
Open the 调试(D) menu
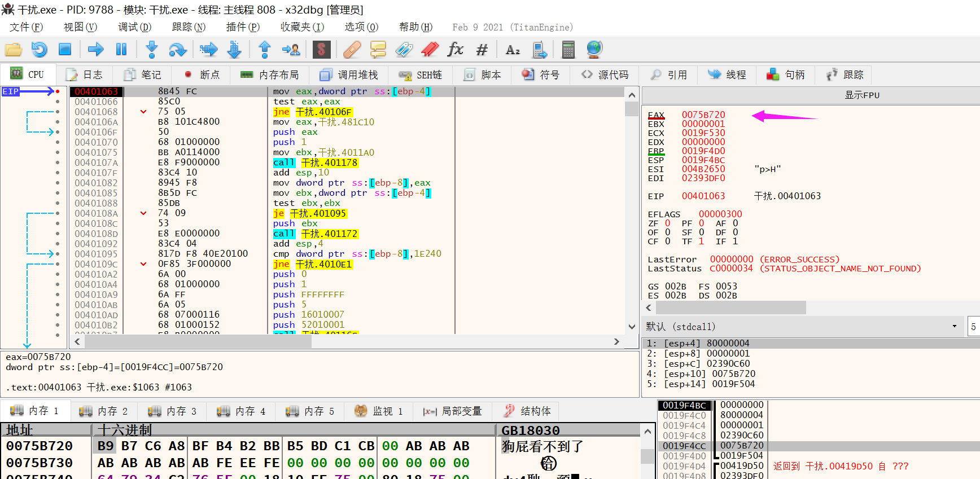(134, 27)
